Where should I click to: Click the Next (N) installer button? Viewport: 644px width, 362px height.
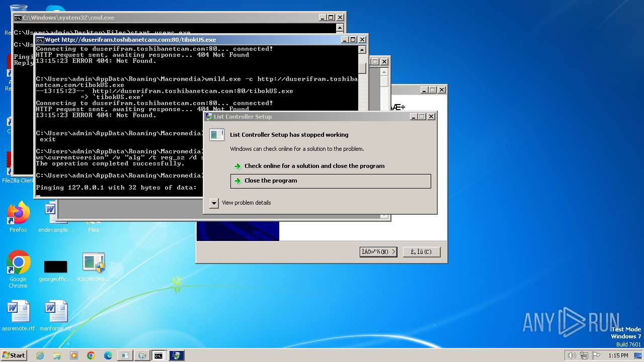pyautogui.click(x=378, y=251)
